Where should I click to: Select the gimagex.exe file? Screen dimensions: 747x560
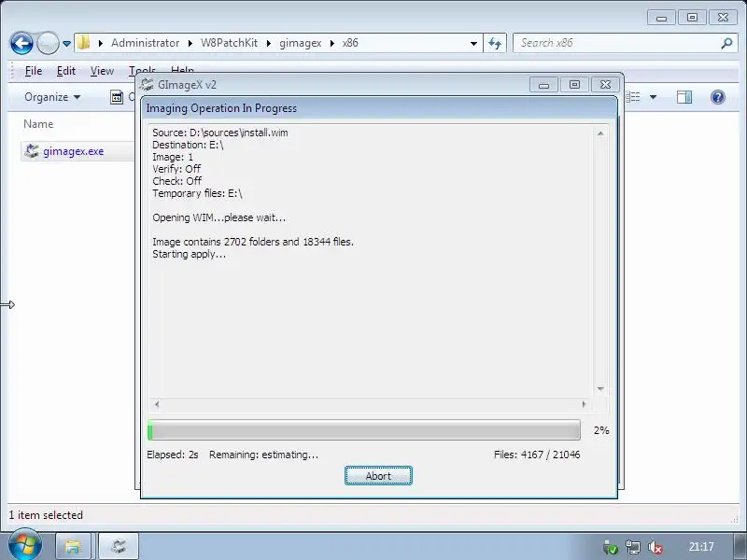[x=73, y=151]
